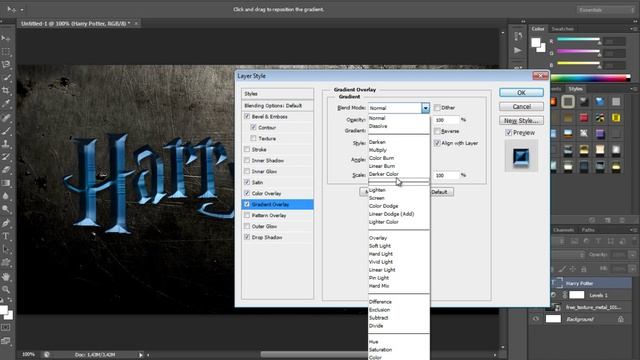Choose Multiply blend mode from list
The height and width of the screenshot is (360, 640).
(x=399, y=150)
